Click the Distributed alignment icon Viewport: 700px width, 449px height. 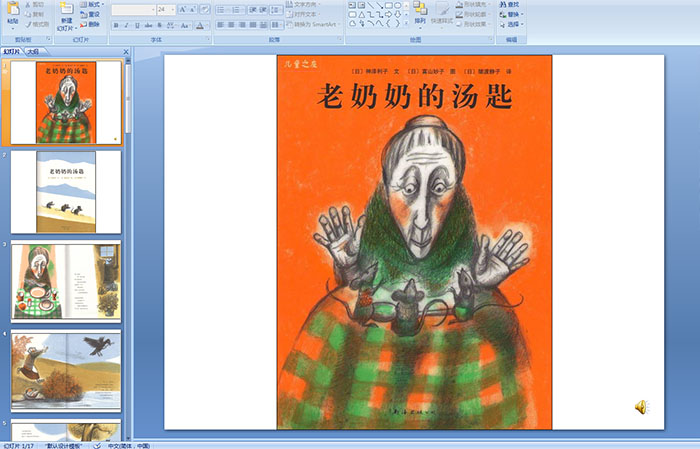click(263, 25)
